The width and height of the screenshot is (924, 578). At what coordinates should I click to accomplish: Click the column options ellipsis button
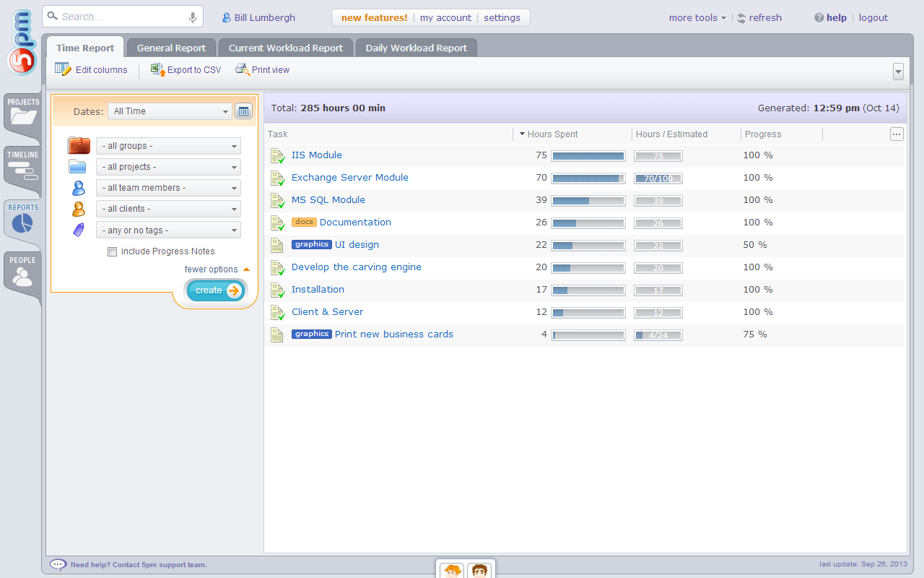[897, 134]
